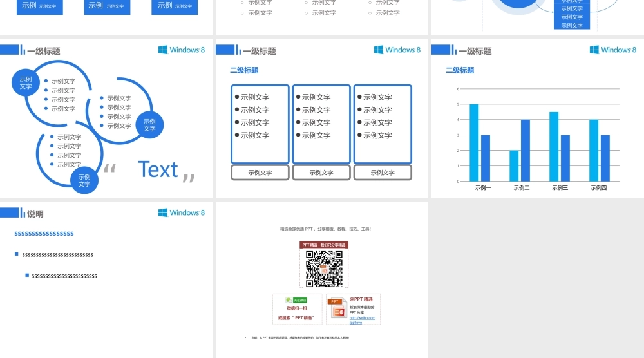
Task: Click the 示例四 category label on the chart
Action: (x=598, y=187)
